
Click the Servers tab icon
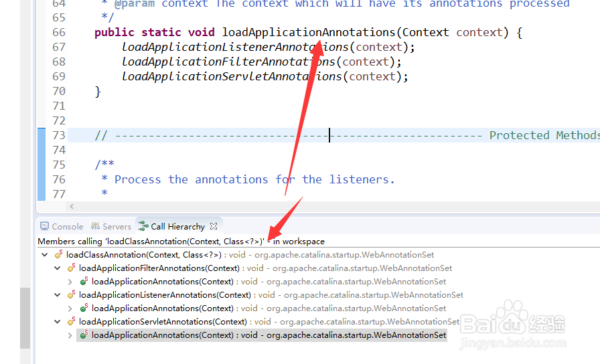point(95,226)
